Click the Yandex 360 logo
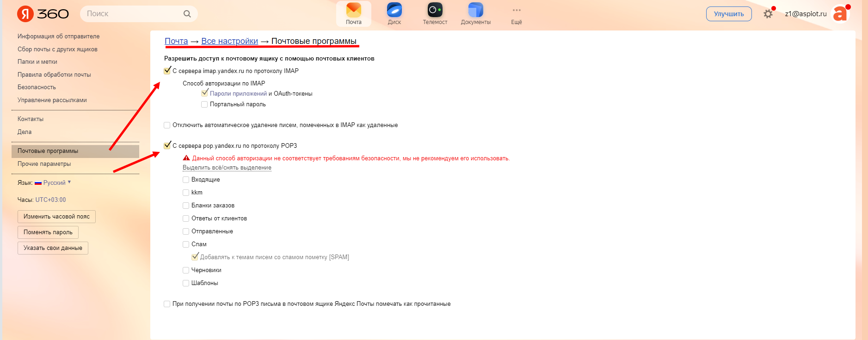This screenshot has width=868, height=340. coord(43,14)
